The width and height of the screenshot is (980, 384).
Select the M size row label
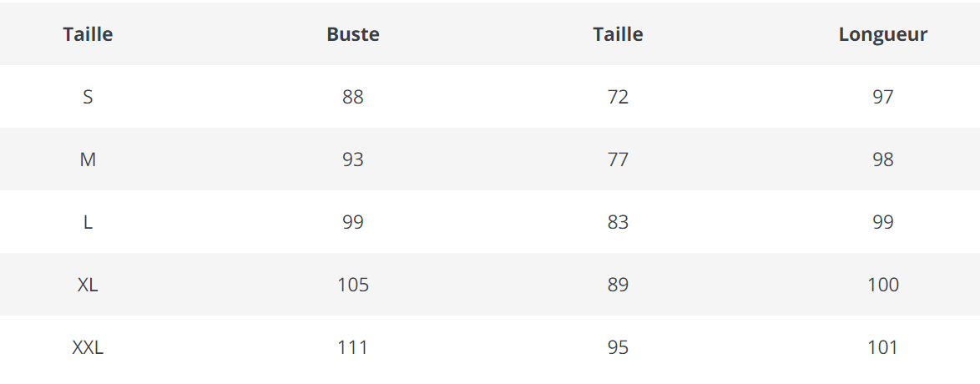point(88,159)
